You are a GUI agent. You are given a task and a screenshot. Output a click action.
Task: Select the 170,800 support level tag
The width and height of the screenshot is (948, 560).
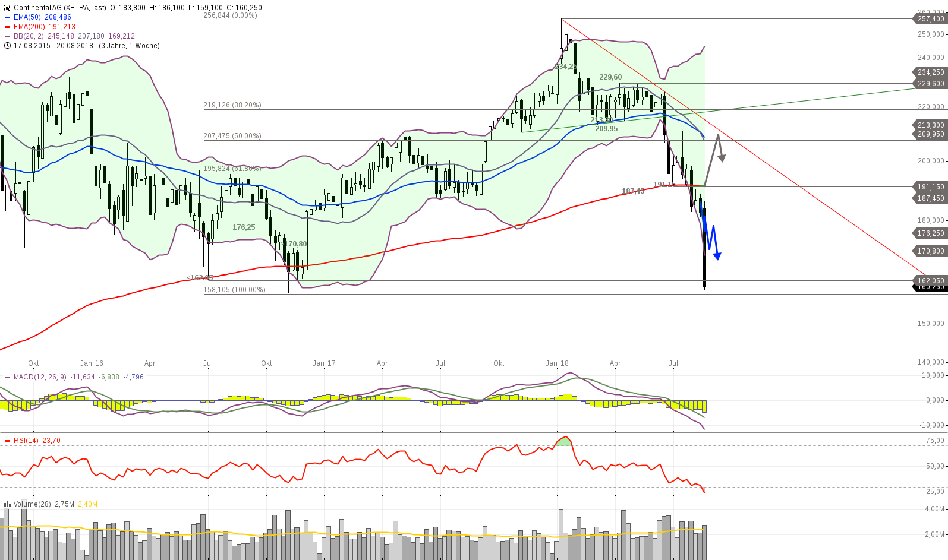[x=930, y=251]
